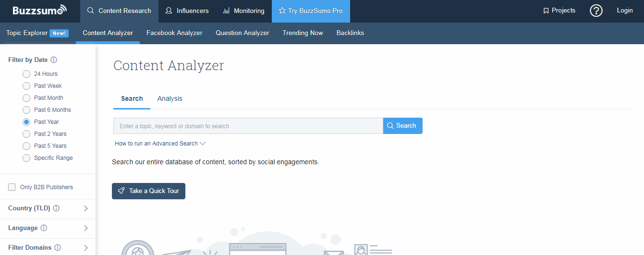Click the rocket icon on Quick Tour
The width and height of the screenshot is (644, 255).
click(x=122, y=191)
